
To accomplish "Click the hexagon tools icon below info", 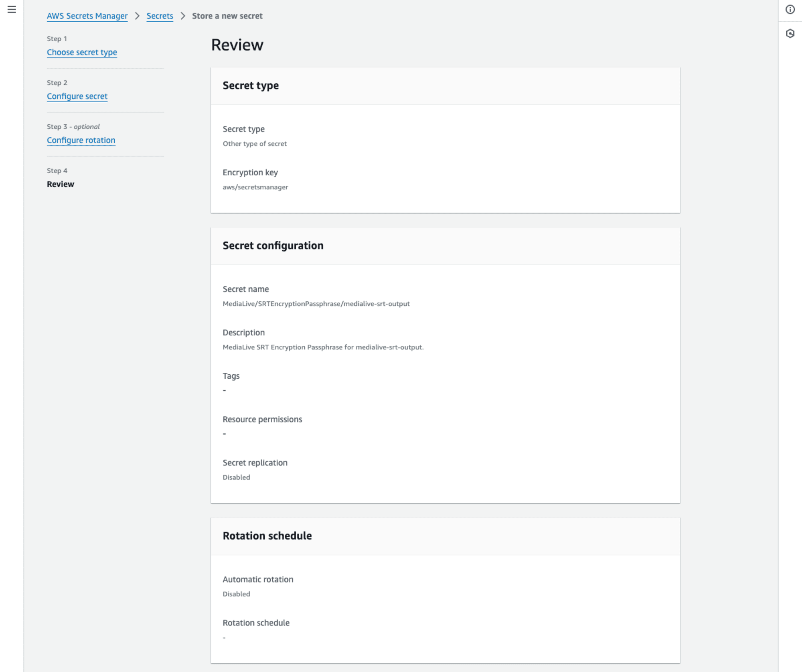I will (790, 34).
